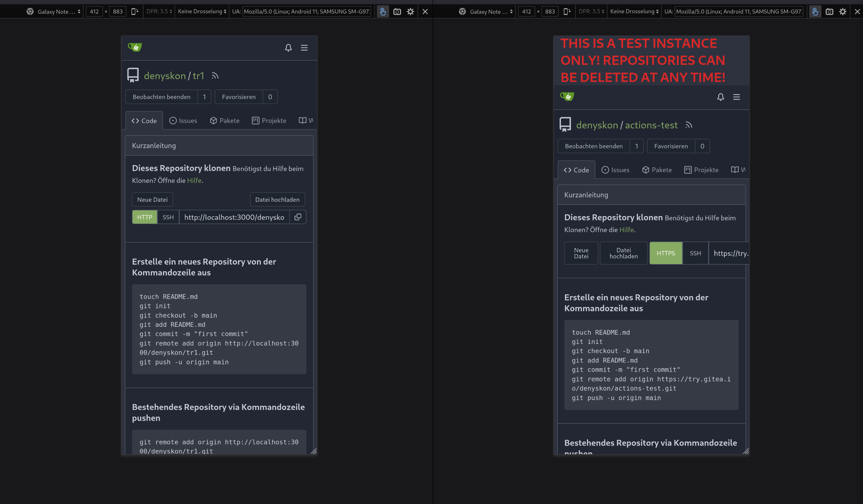Screen dimensions: 863x504
Task: Open notifications bell in right Gitea window
Action: (x=720, y=97)
